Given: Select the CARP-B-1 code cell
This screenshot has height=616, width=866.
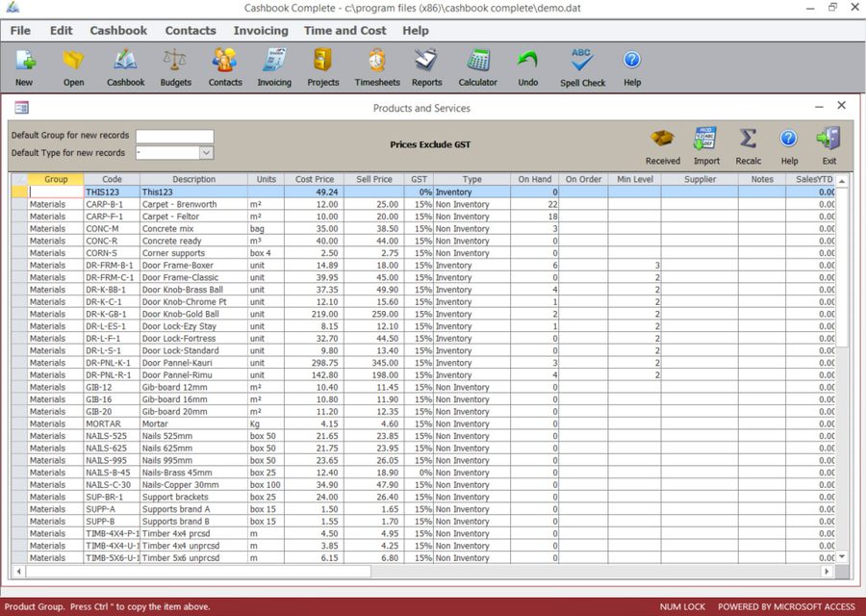Looking at the screenshot, I should click(x=112, y=204).
